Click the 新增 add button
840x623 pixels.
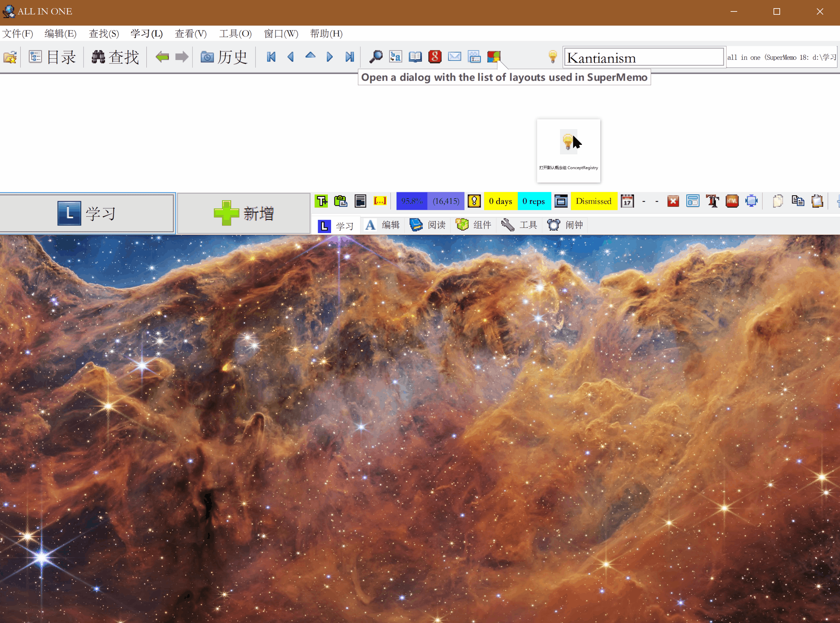click(243, 213)
